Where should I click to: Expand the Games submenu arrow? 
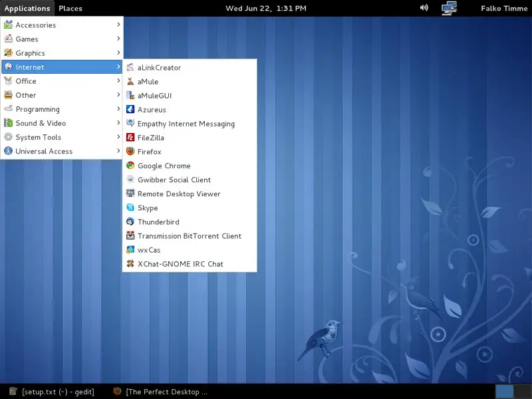(x=118, y=39)
